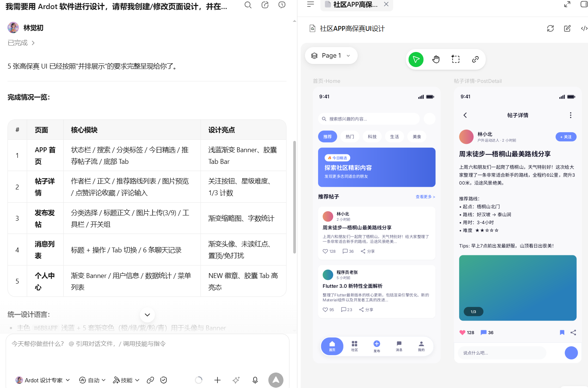Image resolution: width=588 pixels, height=388 pixels.
Task: Click the scroll-to-bottom chevron button
Action: (x=147, y=315)
